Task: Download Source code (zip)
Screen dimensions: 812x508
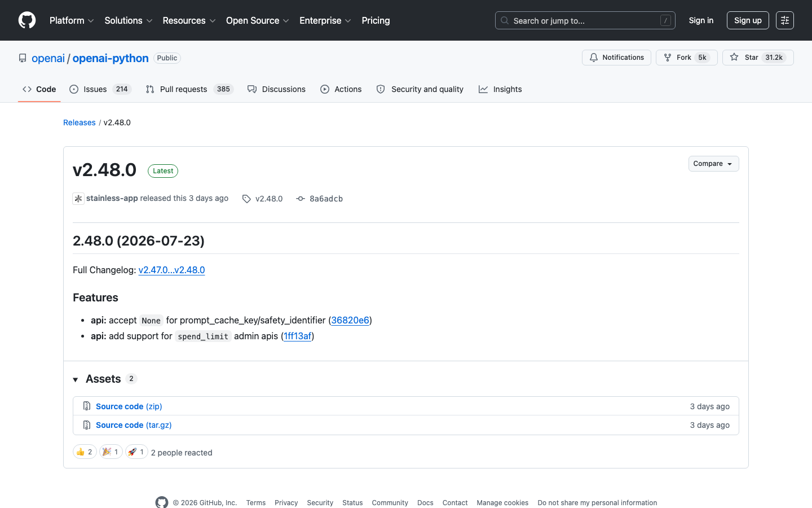Action: [129, 406]
